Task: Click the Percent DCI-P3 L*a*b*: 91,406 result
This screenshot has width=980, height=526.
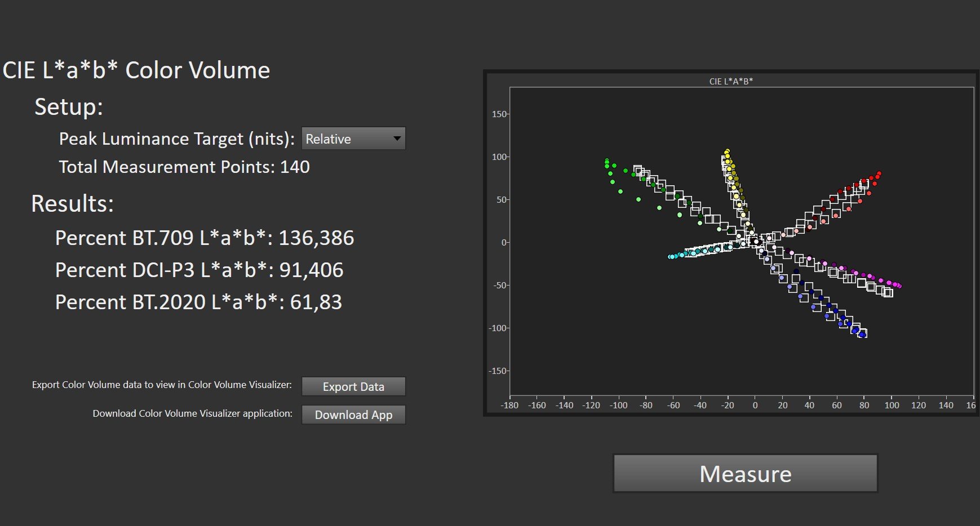Action: point(199,270)
